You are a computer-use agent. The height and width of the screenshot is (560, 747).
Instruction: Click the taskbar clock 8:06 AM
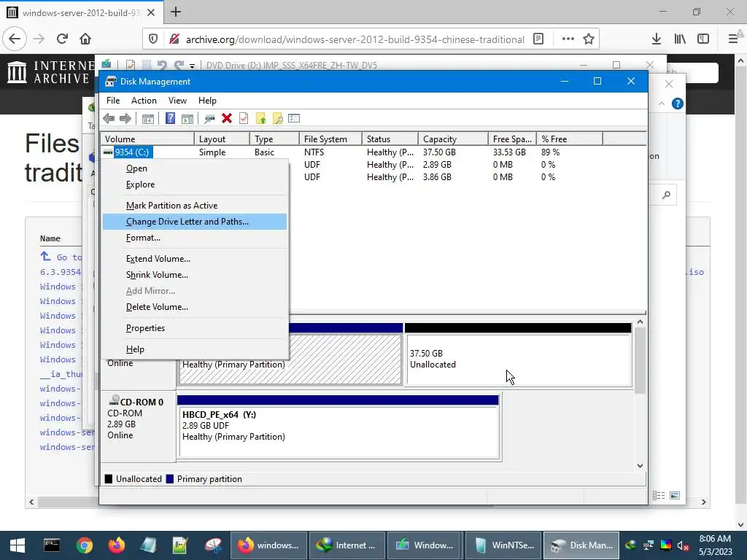coord(715,539)
